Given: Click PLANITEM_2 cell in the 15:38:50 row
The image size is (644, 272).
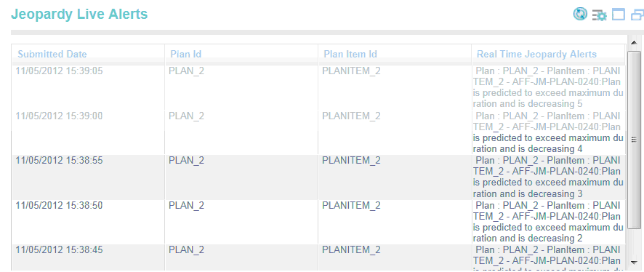Looking at the screenshot, I should (x=351, y=205).
